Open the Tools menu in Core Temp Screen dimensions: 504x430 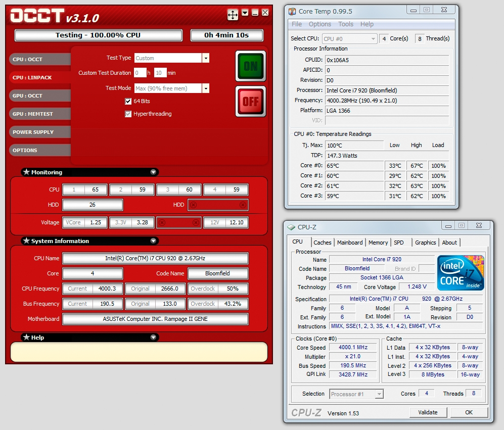(346, 24)
